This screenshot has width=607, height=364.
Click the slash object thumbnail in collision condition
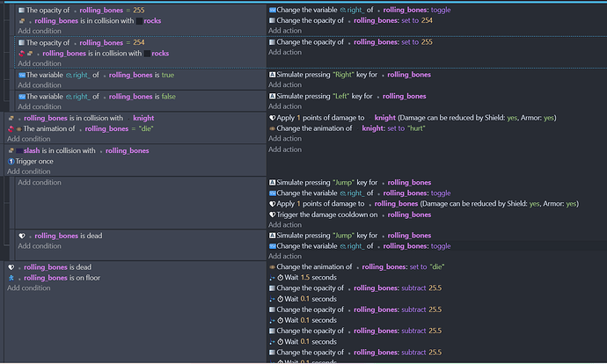pos(19,150)
